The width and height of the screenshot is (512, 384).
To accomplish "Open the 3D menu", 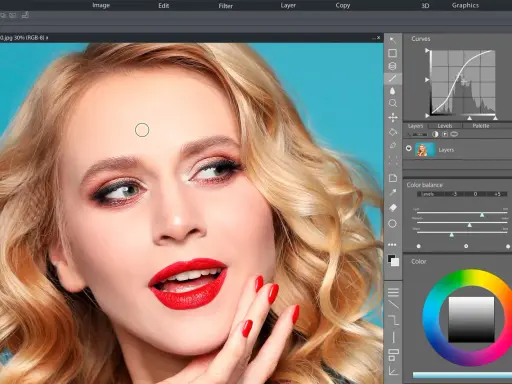I will click(425, 6).
